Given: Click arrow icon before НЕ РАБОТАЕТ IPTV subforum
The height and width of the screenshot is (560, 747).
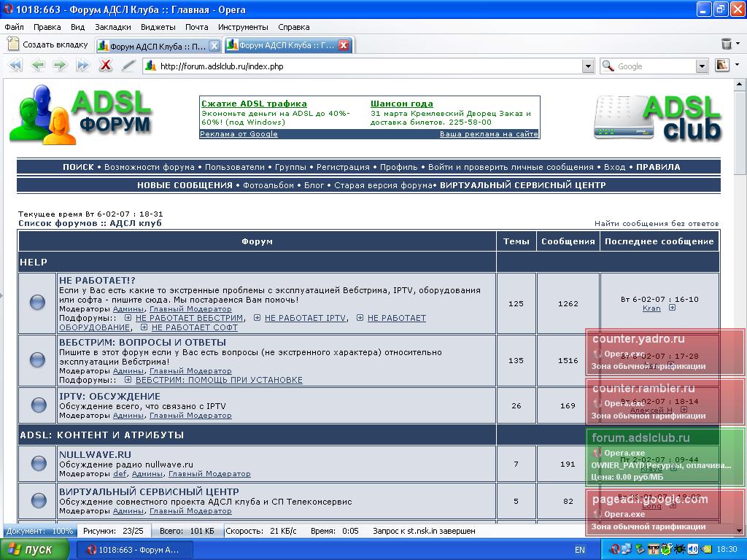Looking at the screenshot, I should coord(257,318).
